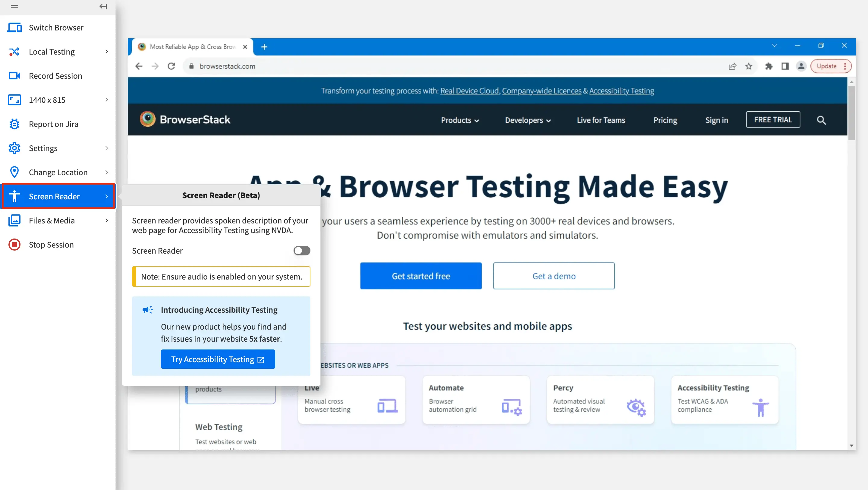Open the Products dropdown menu

(460, 120)
